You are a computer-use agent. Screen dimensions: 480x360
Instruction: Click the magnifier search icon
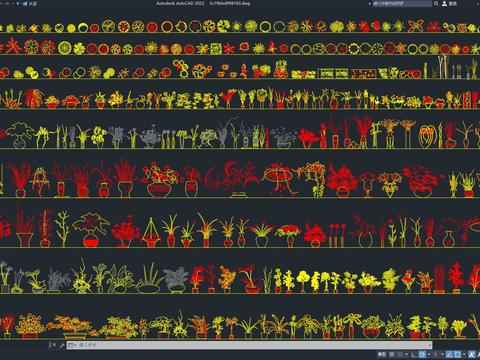point(436,3)
